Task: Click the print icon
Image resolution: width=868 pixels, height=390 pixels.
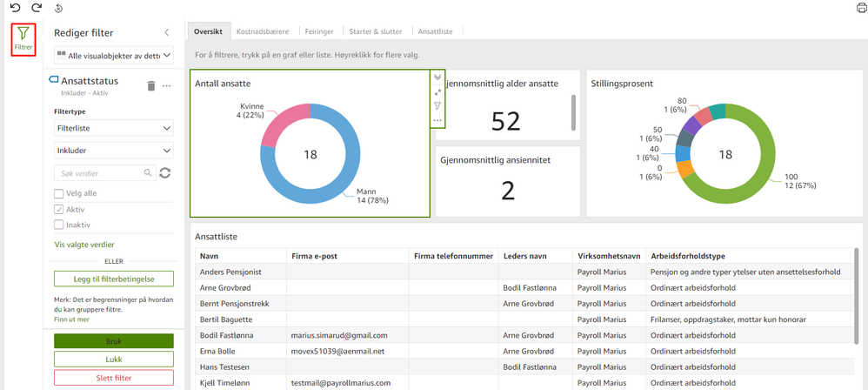Action: (861, 8)
